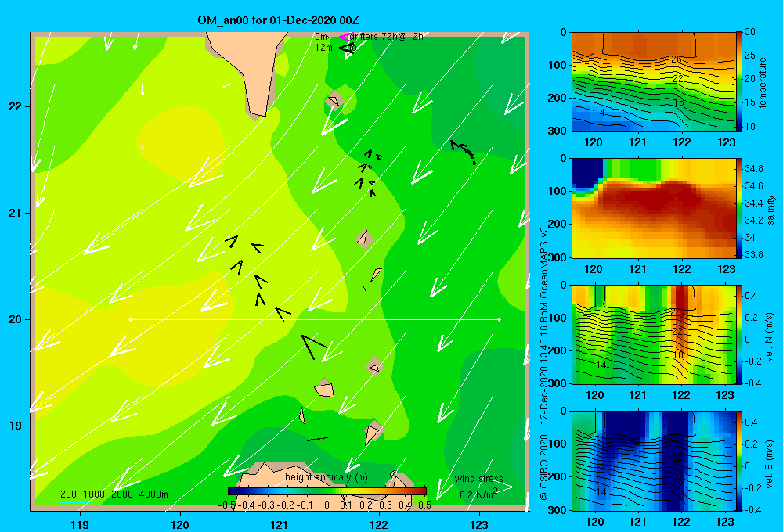783x532 pixels.
Task: Click the '33.8' tick on salinity colorbar
Action: [x=753, y=254]
